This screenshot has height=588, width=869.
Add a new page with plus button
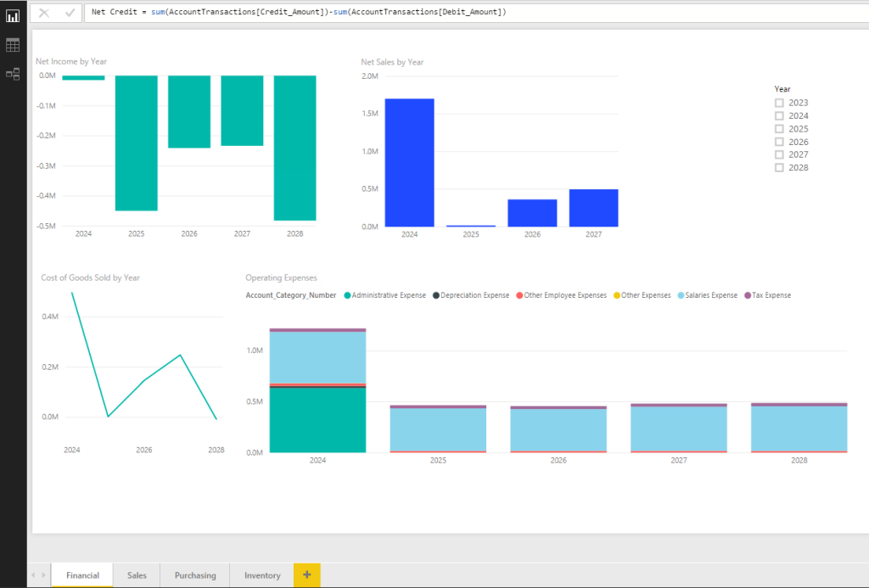tap(307, 574)
